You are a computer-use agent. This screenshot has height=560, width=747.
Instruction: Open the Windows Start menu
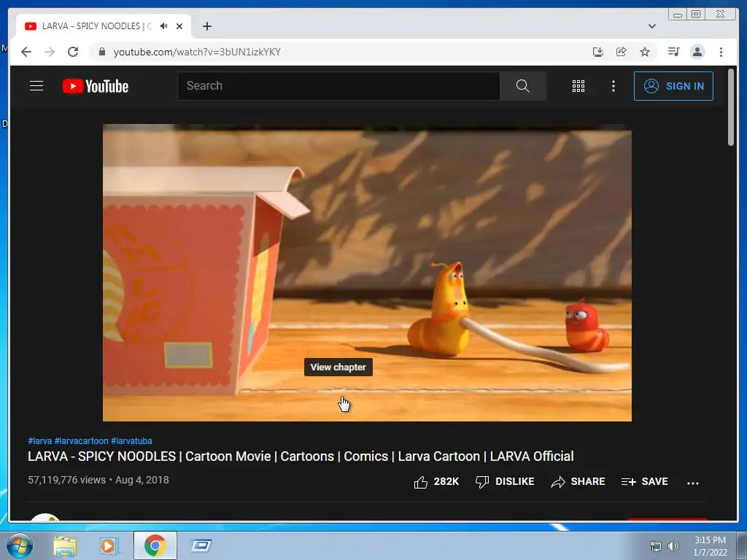19,545
